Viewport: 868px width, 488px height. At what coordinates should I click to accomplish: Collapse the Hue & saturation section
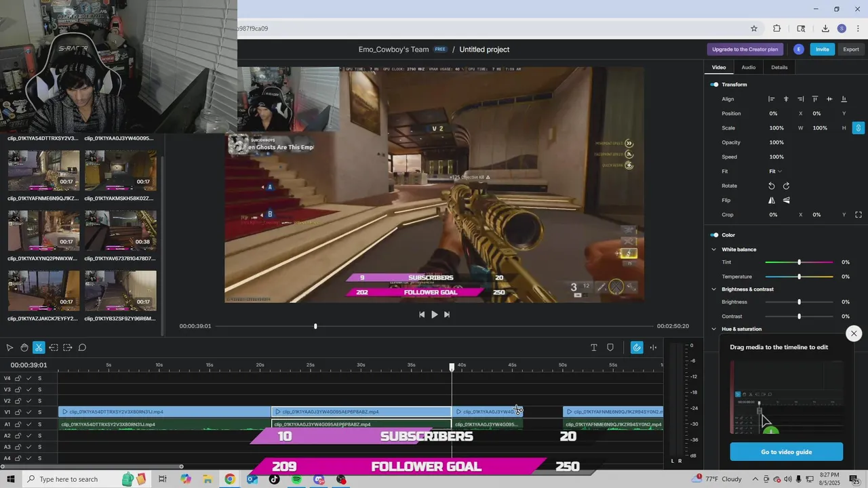(x=713, y=329)
